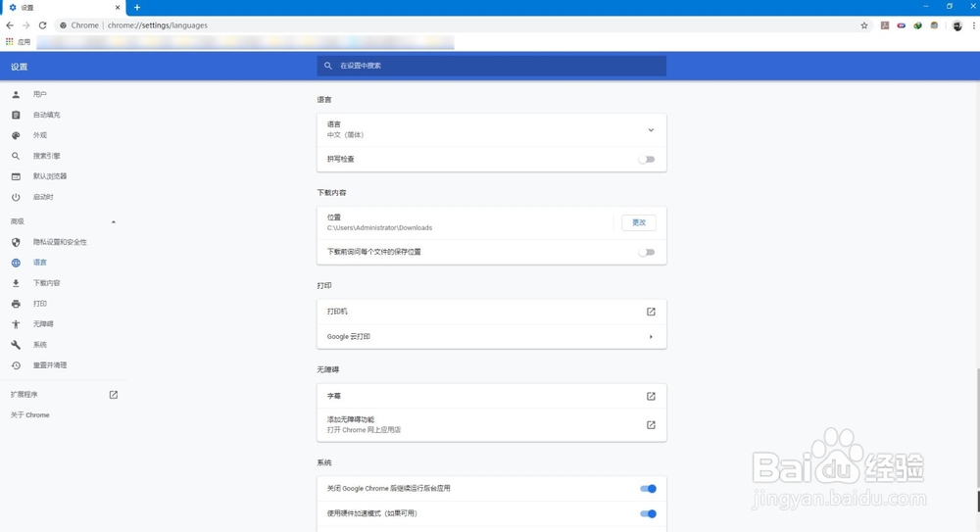This screenshot has height=532, width=980.
Task: Click the red PDF extension icon
Action: coord(884,25)
